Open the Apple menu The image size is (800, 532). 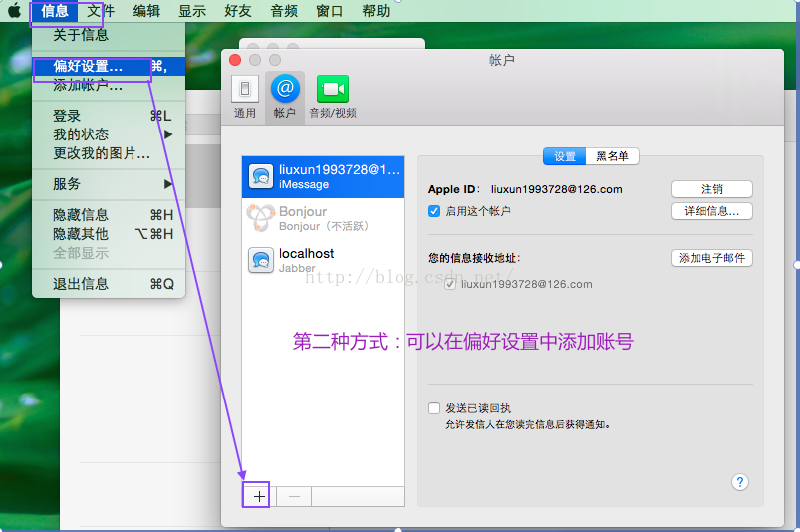point(14,10)
